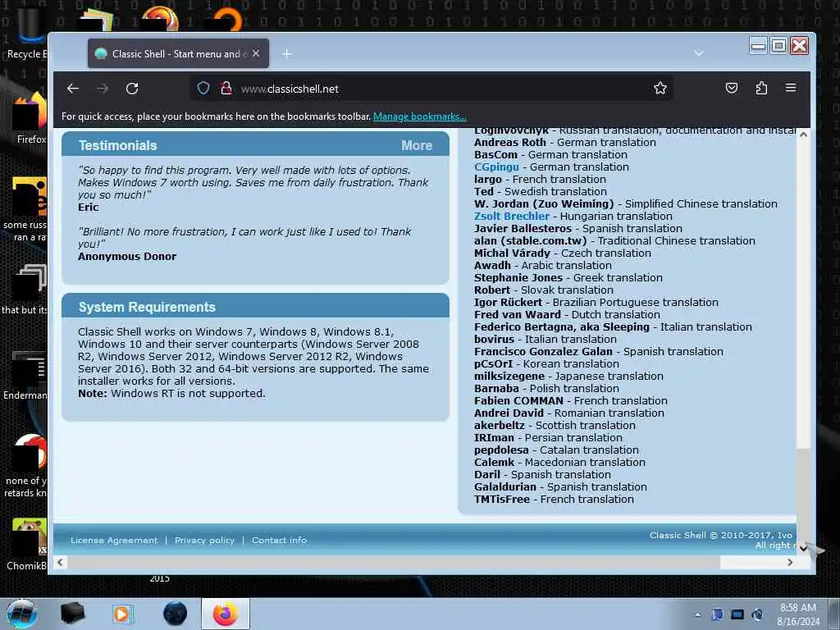Maximize the Firefox window

(x=779, y=46)
